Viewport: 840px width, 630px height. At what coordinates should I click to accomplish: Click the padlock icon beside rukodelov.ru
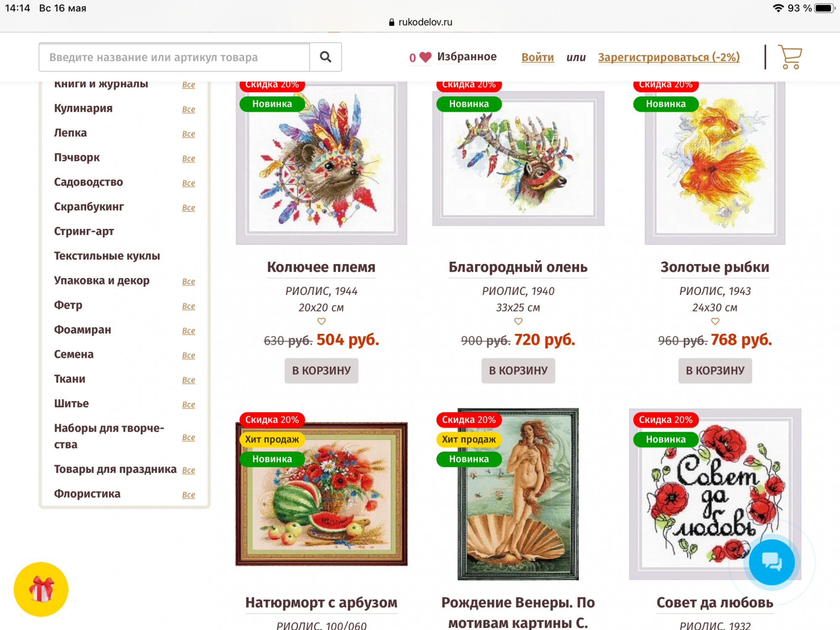(x=391, y=22)
